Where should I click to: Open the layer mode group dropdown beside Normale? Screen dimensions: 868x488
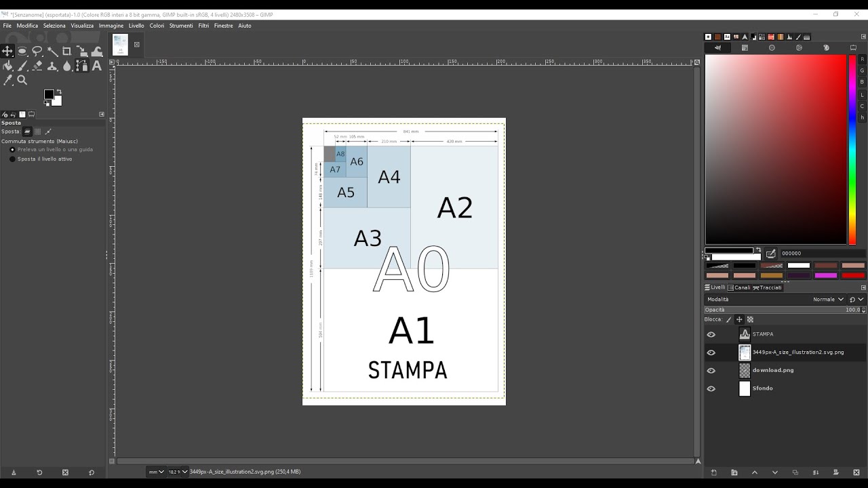point(856,299)
